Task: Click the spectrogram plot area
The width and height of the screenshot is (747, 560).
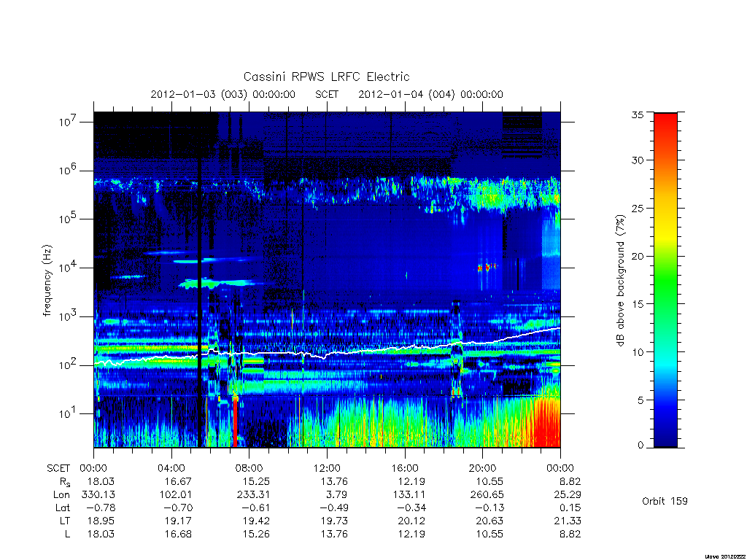Action: [327, 279]
